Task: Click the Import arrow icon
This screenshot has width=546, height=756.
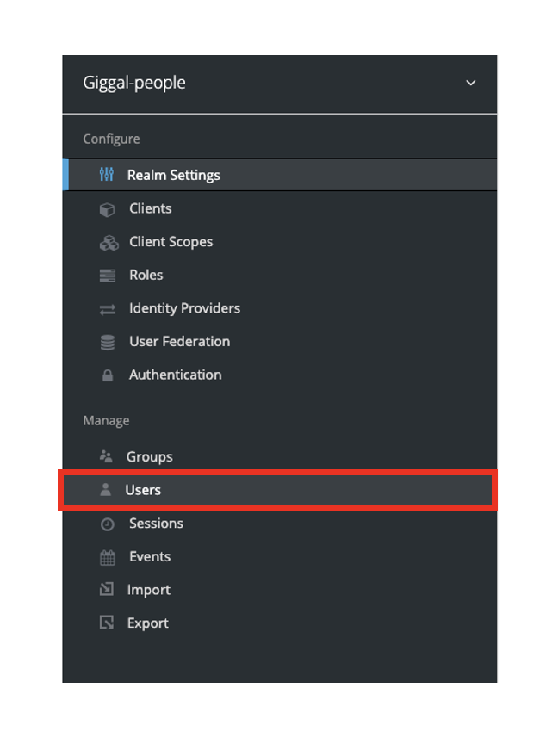Action: [106, 589]
